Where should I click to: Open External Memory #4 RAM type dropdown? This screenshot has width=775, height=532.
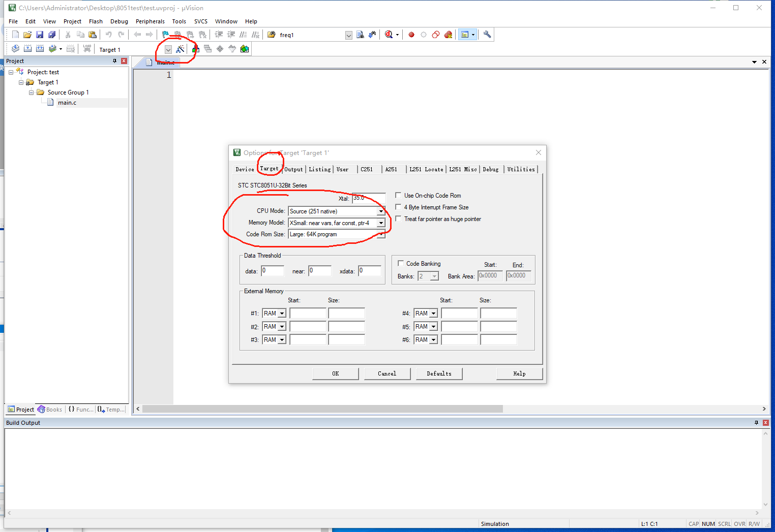pyautogui.click(x=433, y=314)
